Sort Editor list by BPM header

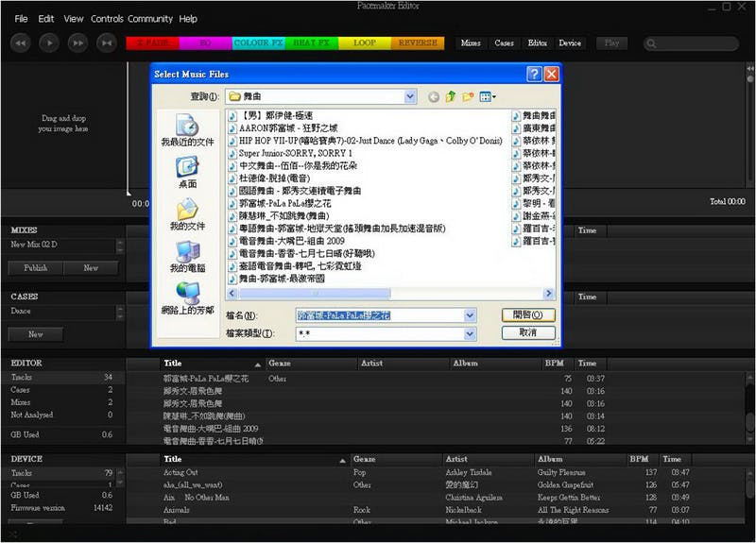pyautogui.click(x=555, y=364)
